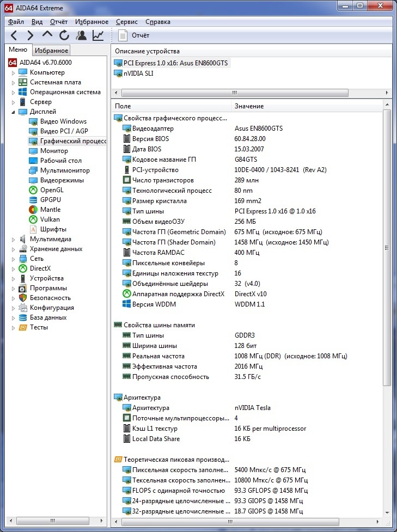Open the graph chart toolbar icon
Viewport: 397px width, 532px height.
[x=98, y=36]
